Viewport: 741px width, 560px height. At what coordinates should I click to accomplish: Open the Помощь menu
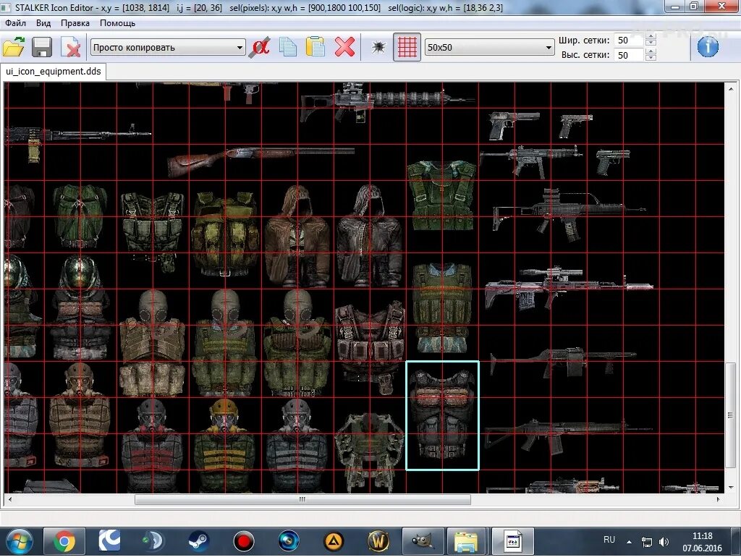tap(117, 22)
